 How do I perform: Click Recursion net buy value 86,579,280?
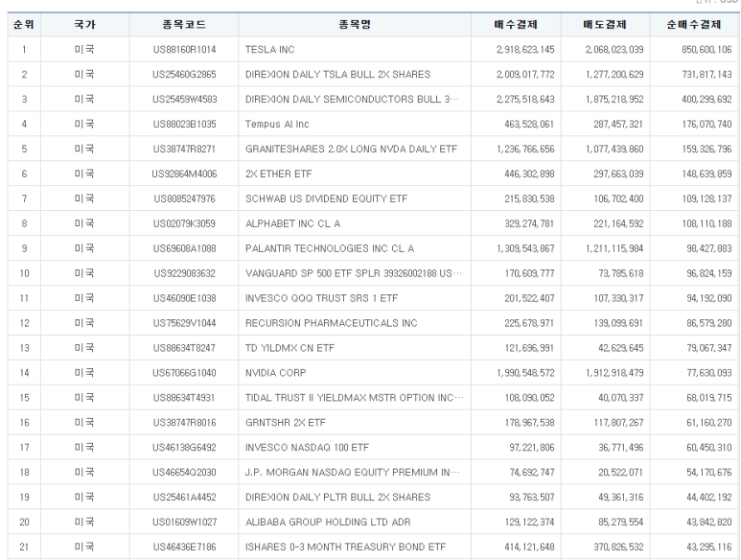(708, 323)
